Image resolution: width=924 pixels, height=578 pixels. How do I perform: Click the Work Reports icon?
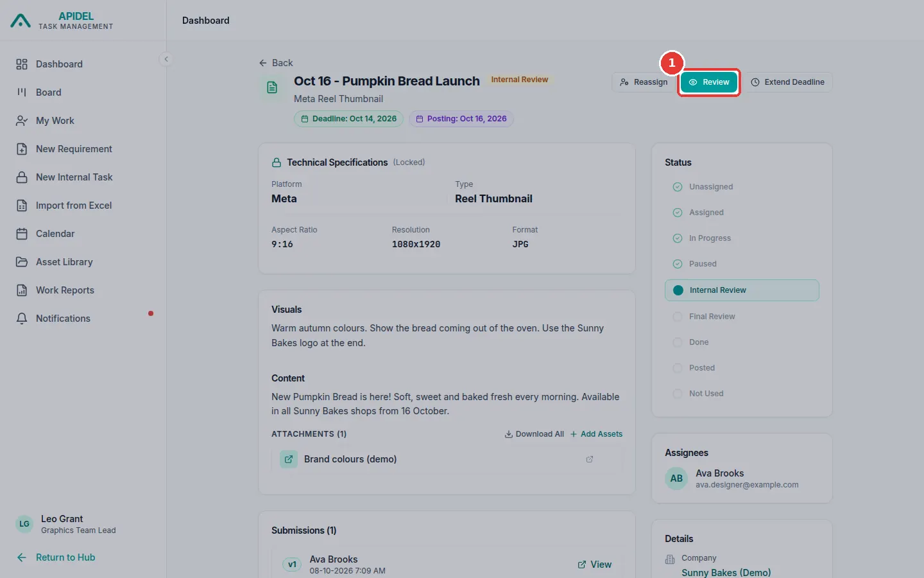pyautogui.click(x=22, y=290)
